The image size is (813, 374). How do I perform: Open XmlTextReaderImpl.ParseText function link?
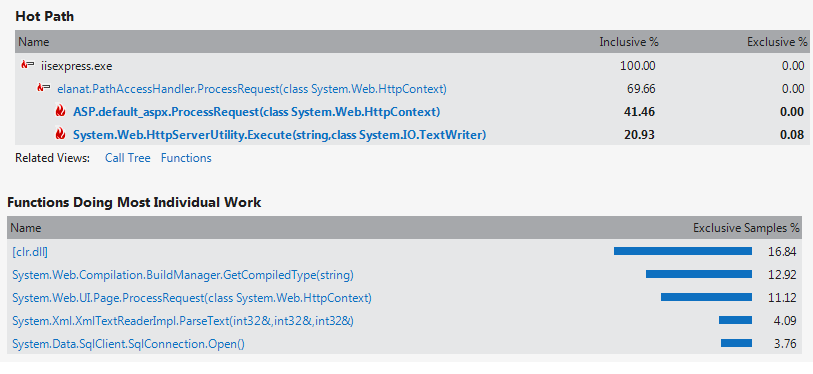click(183, 321)
